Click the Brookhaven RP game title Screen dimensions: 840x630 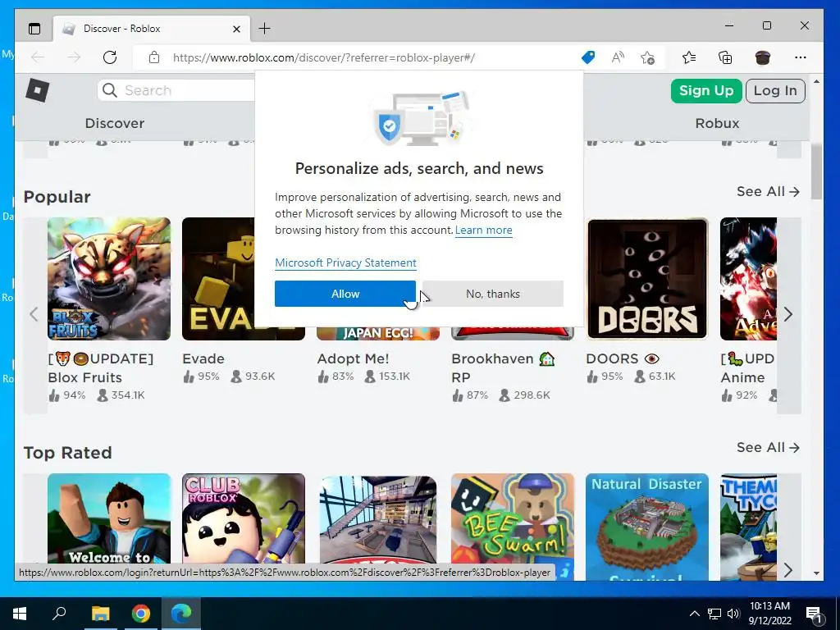[503, 367]
